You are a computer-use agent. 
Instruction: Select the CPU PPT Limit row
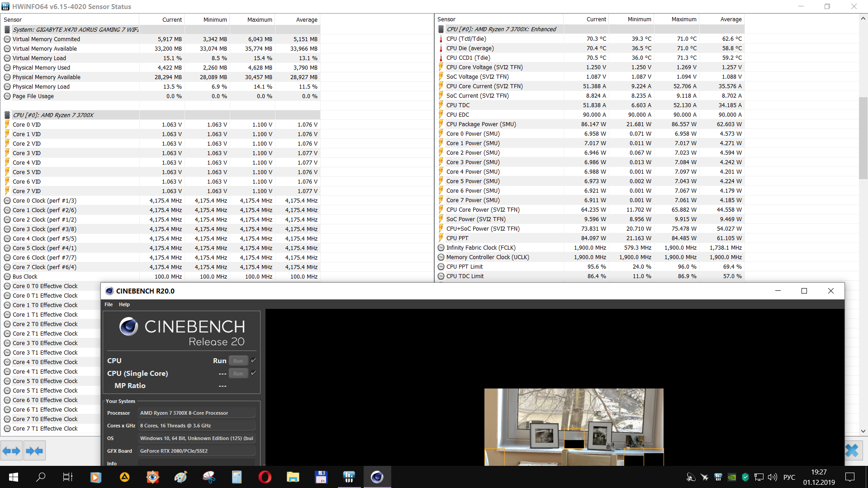click(590, 267)
